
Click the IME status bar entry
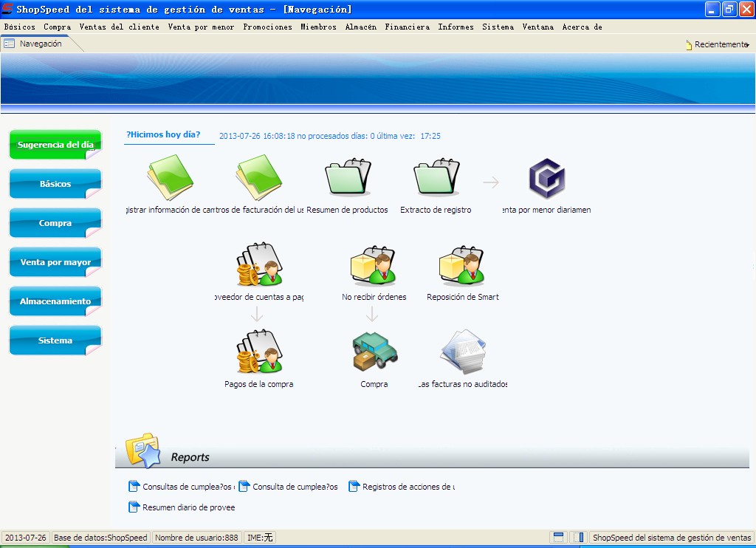pos(260,538)
